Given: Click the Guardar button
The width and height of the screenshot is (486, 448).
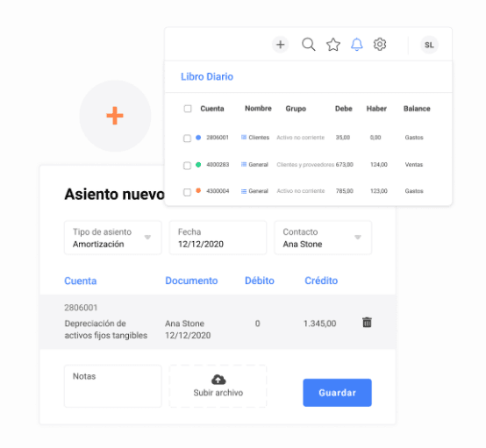Looking at the screenshot, I should [x=337, y=393].
